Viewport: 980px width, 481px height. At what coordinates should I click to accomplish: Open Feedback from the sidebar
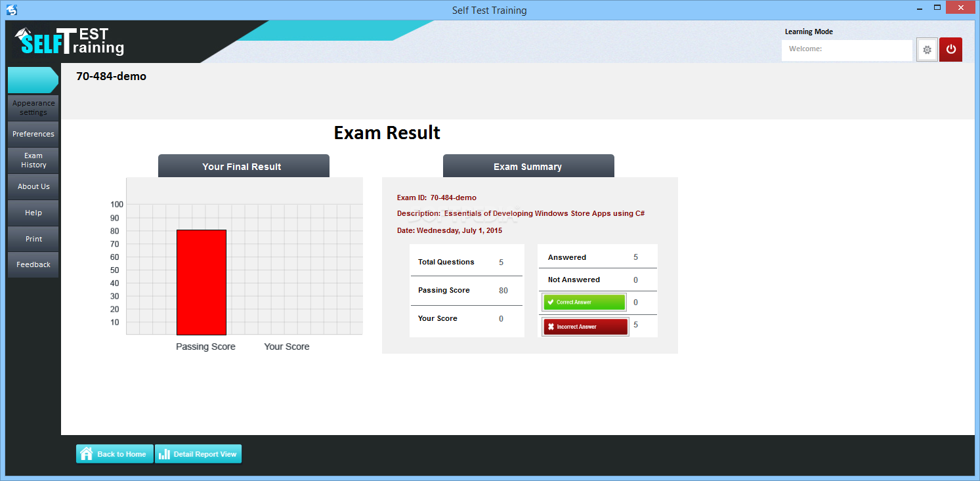tap(33, 264)
